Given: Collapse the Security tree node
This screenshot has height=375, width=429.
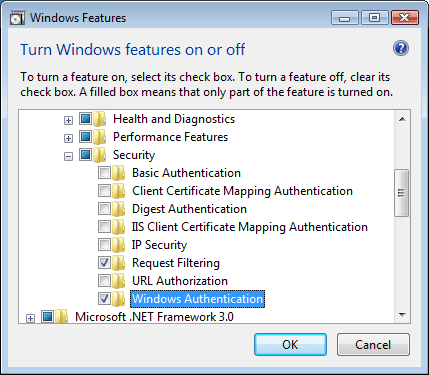Looking at the screenshot, I should (68, 156).
